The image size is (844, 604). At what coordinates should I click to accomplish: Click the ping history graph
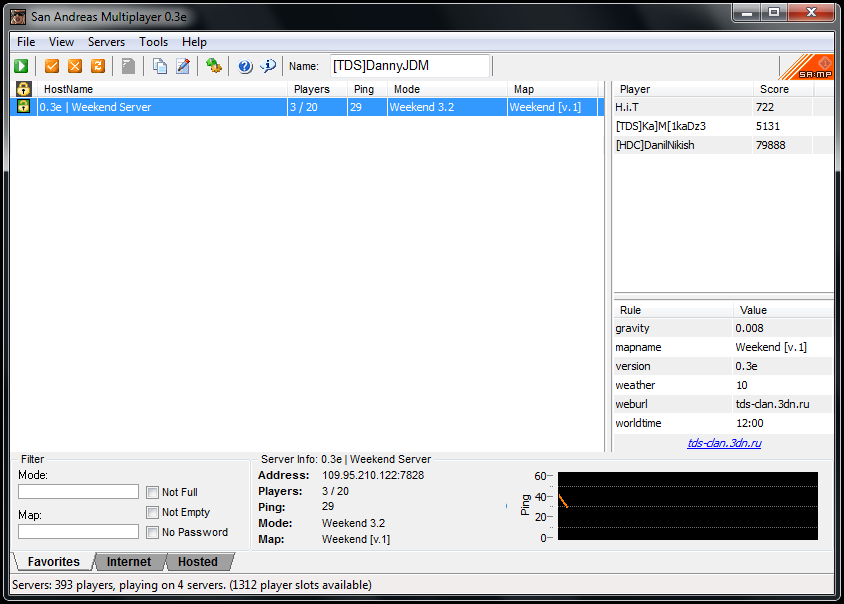(x=687, y=506)
